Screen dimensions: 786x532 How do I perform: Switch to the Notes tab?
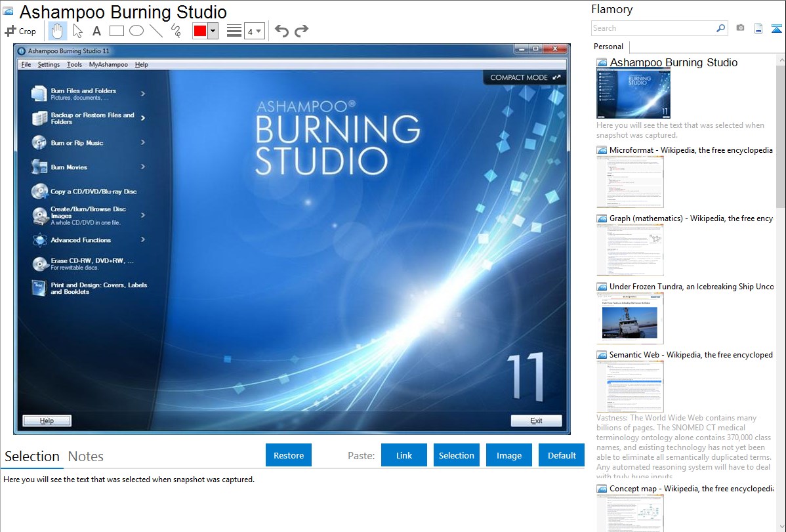[86, 457]
